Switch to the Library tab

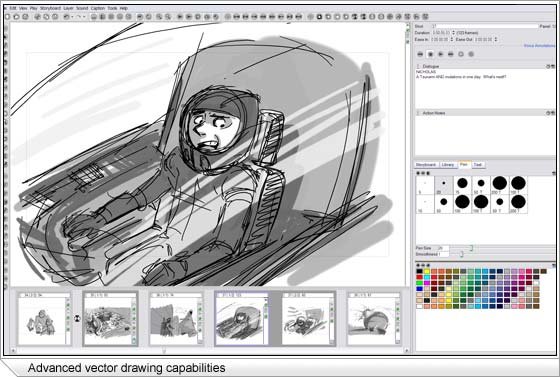click(448, 165)
